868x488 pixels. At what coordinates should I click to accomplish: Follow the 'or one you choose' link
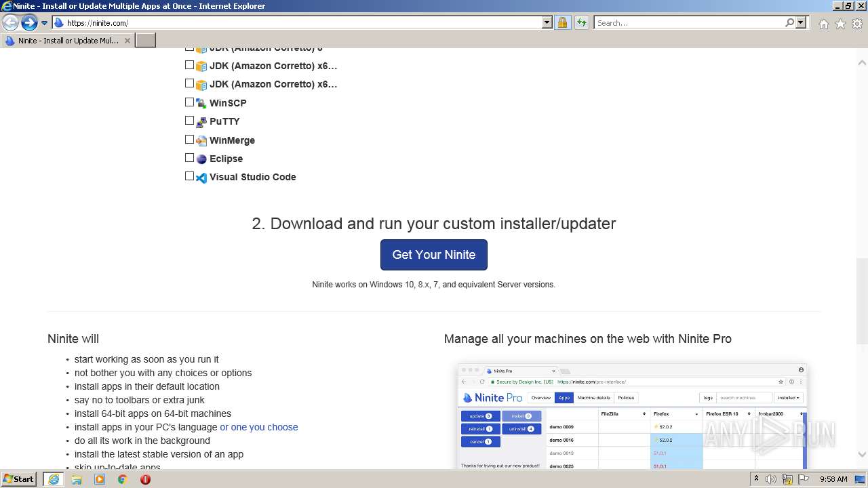(x=259, y=427)
